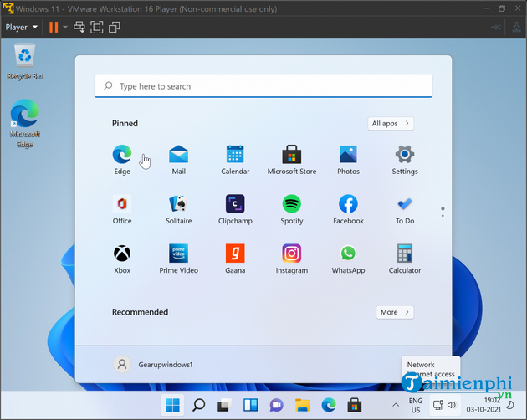This screenshot has height=420, width=527.
Task: Open the Calendar app
Action: tap(235, 160)
